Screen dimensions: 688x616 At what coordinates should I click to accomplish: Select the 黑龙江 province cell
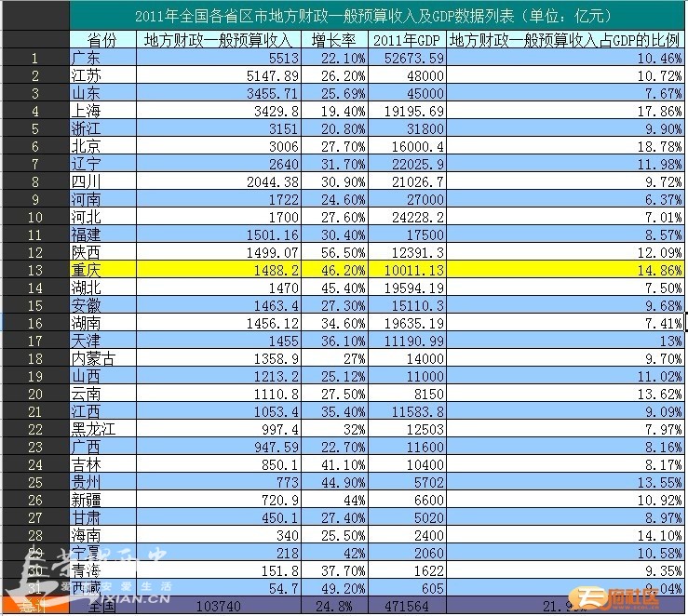102,429
